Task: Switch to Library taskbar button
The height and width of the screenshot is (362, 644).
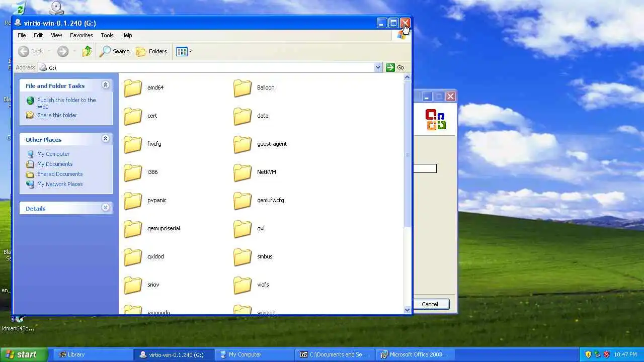Action: (x=92, y=354)
